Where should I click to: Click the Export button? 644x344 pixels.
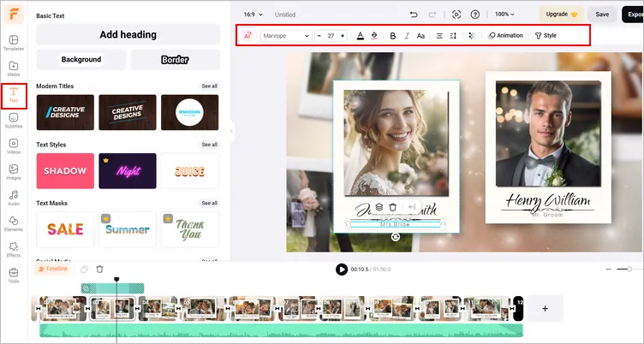[x=633, y=15]
